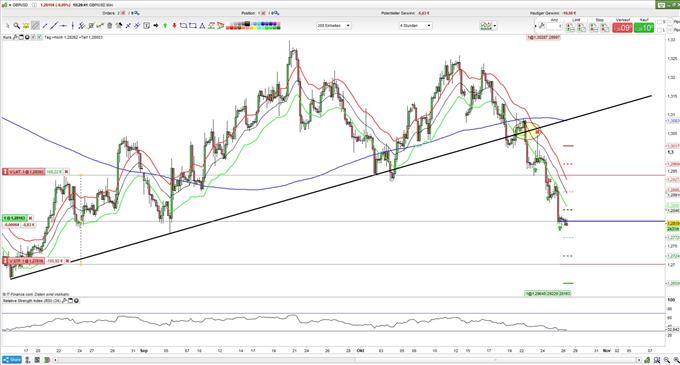Open the 4 Stunden timeframe dropdown
Viewport: 680px width, 365px height.
[x=415, y=26]
